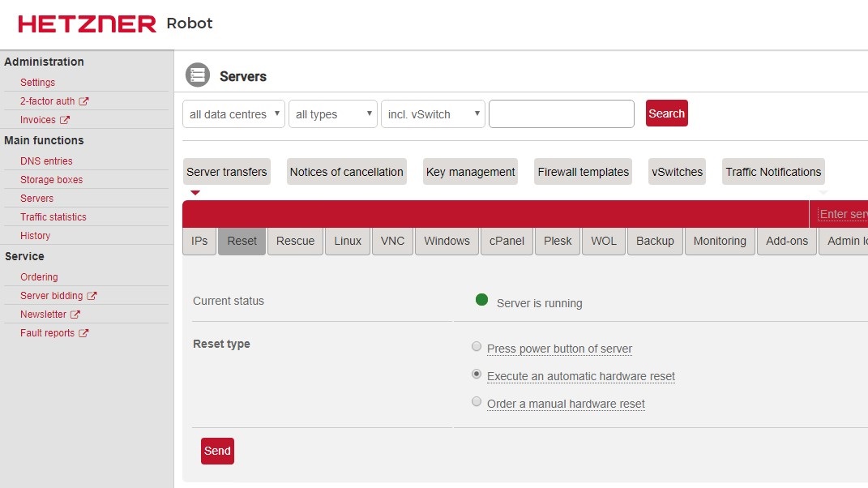Go to Ordering
This screenshot has width=868, height=488.
(x=39, y=277)
